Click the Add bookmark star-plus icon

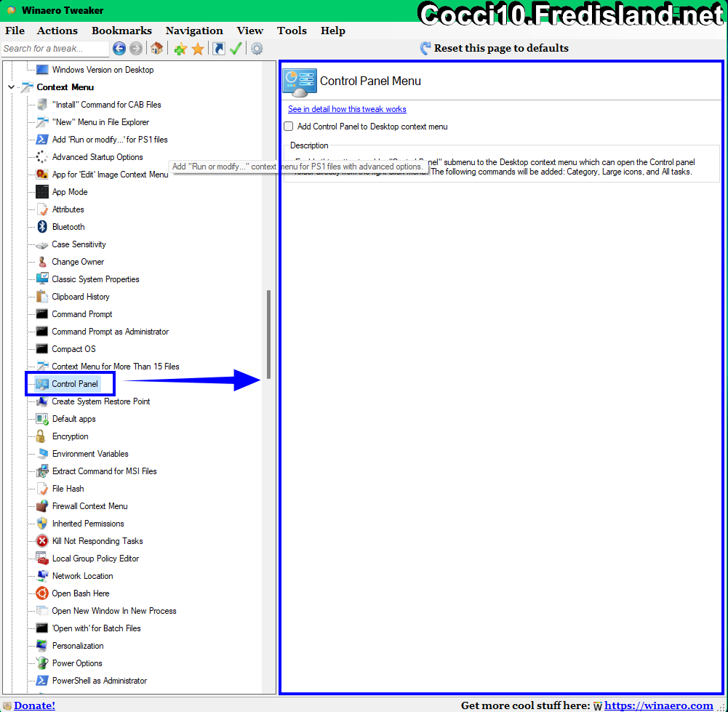[180, 49]
